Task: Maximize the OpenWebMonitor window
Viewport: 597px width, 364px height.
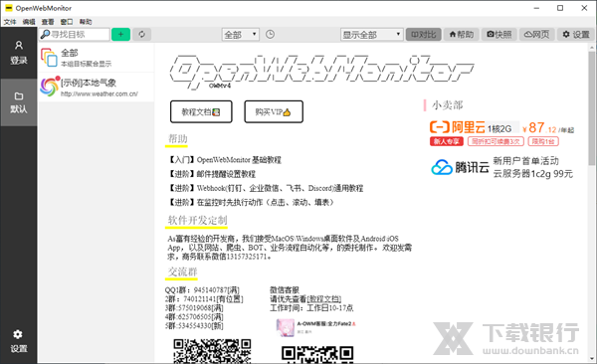Action: coord(560,8)
